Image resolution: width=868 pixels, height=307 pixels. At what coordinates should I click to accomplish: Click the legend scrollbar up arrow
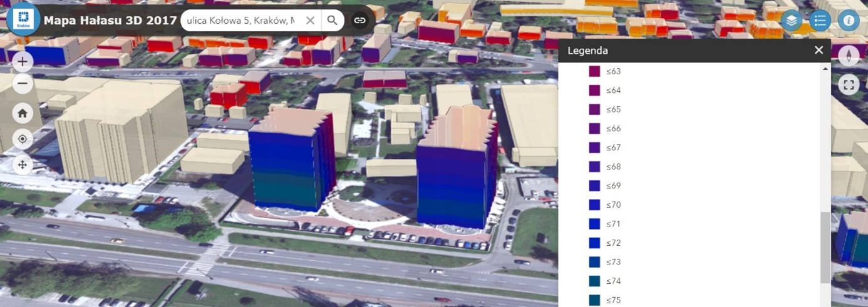click(825, 68)
